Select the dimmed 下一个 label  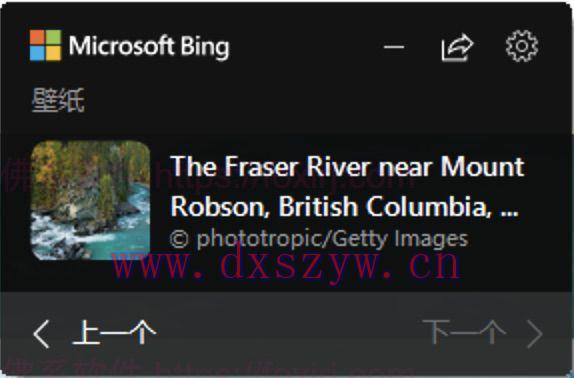(x=464, y=332)
